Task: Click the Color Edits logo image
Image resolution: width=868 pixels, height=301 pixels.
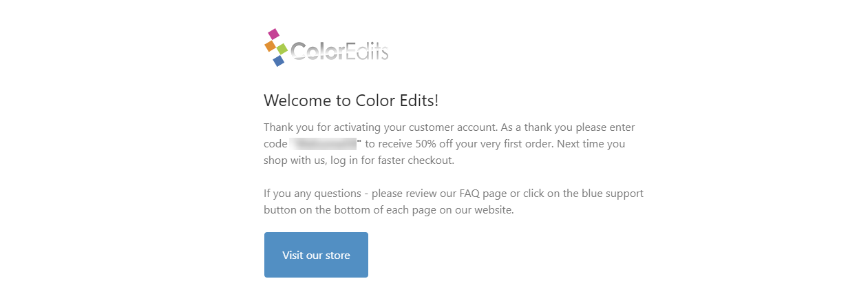Action: (326, 48)
